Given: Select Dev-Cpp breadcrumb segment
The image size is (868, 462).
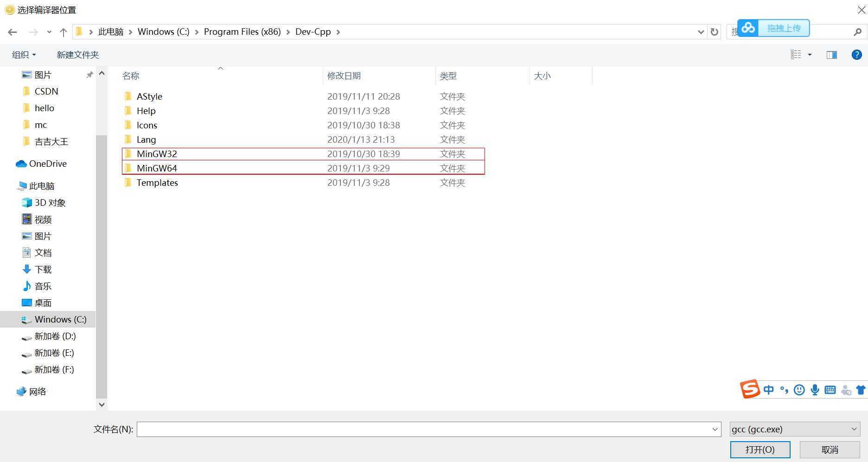Looking at the screenshot, I should (x=313, y=32).
